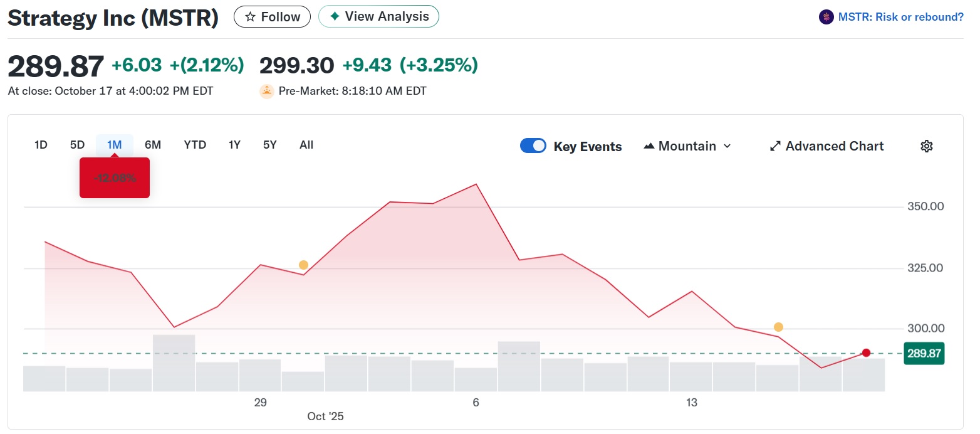Toggle the Key Events switch off
The height and width of the screenshot is (434, 980).
click(x=533, y=146)
